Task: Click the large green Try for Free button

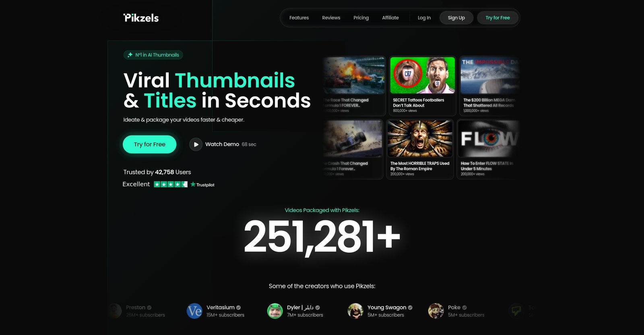Action: coord(149,144)
